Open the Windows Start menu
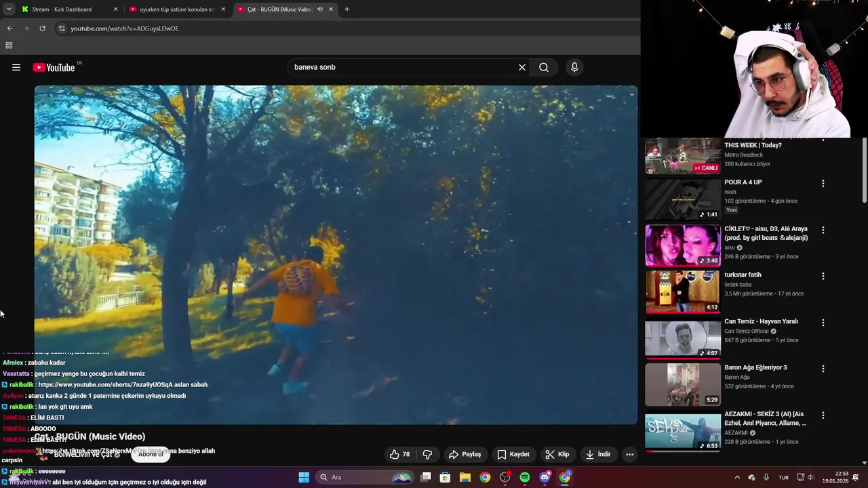This screenshot has width=868, height=488. [304, 477]
